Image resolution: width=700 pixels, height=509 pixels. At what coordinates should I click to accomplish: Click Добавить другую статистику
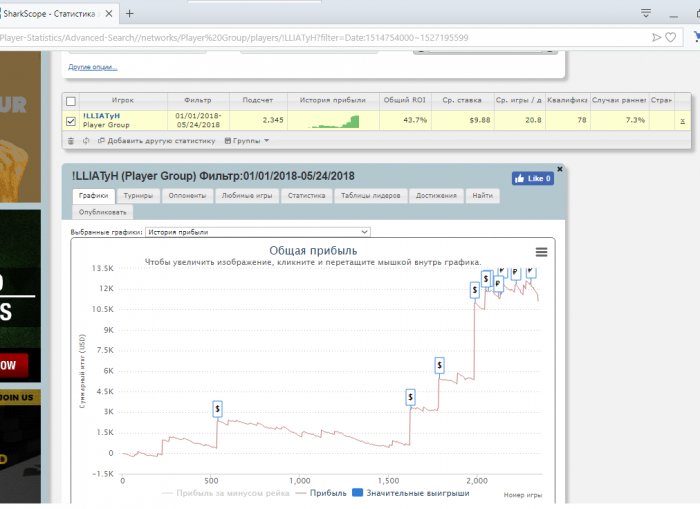155,141
